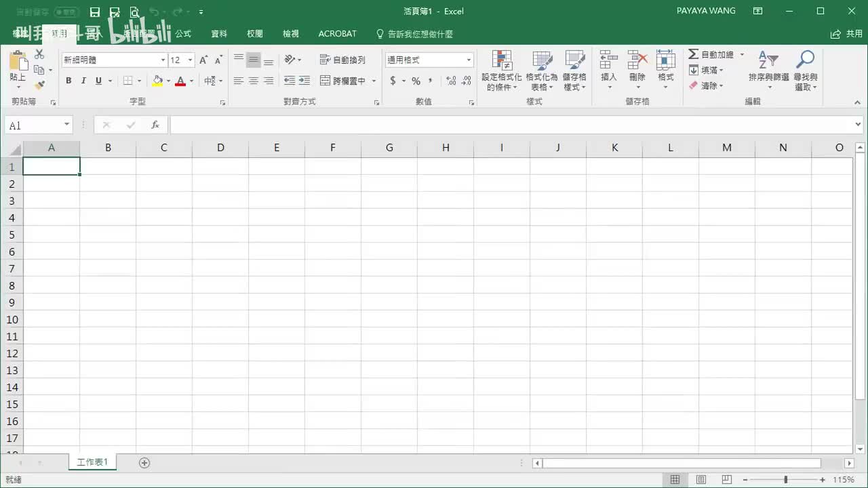868x488 pixels.
Task: Click the Format Painter brush icon
Action: (x=39, y=85)
